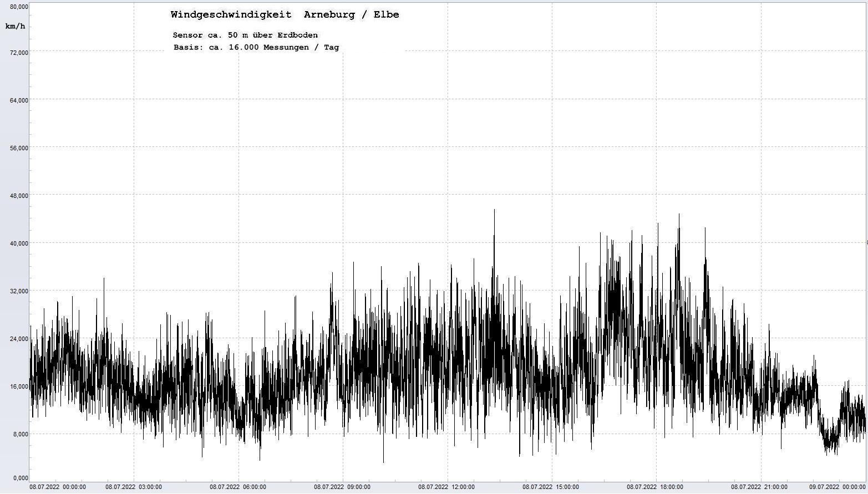868x494 pixels.
Task: Select the 40,000 y-axis label
Action: click(19, 243)
